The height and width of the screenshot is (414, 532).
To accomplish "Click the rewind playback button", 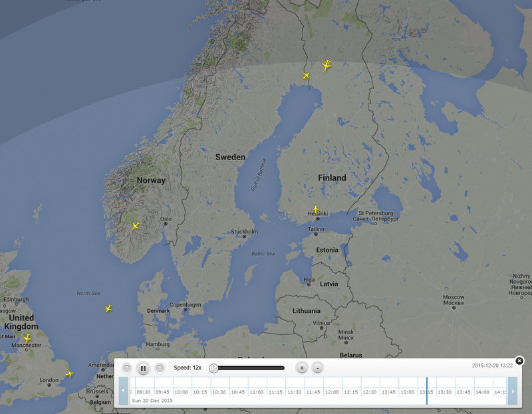I will click(x=126, y=368).
